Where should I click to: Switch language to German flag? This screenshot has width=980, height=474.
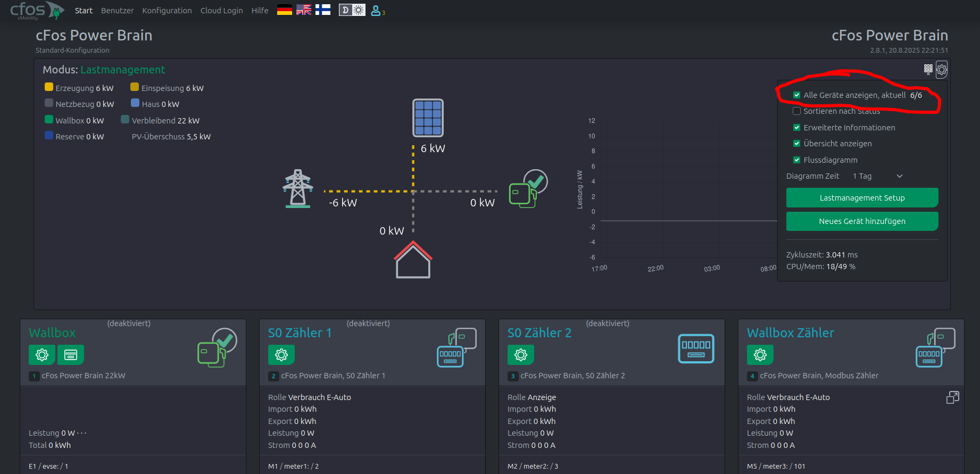(x=285, y=10)
